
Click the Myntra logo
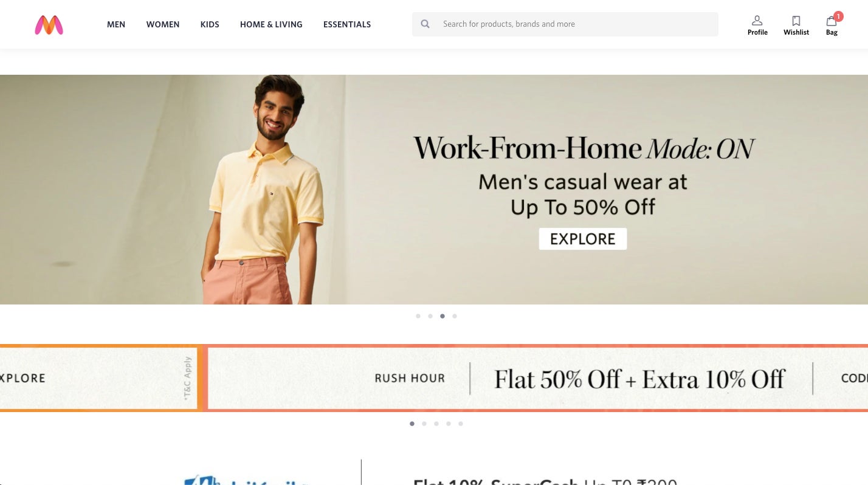[49, 25]
